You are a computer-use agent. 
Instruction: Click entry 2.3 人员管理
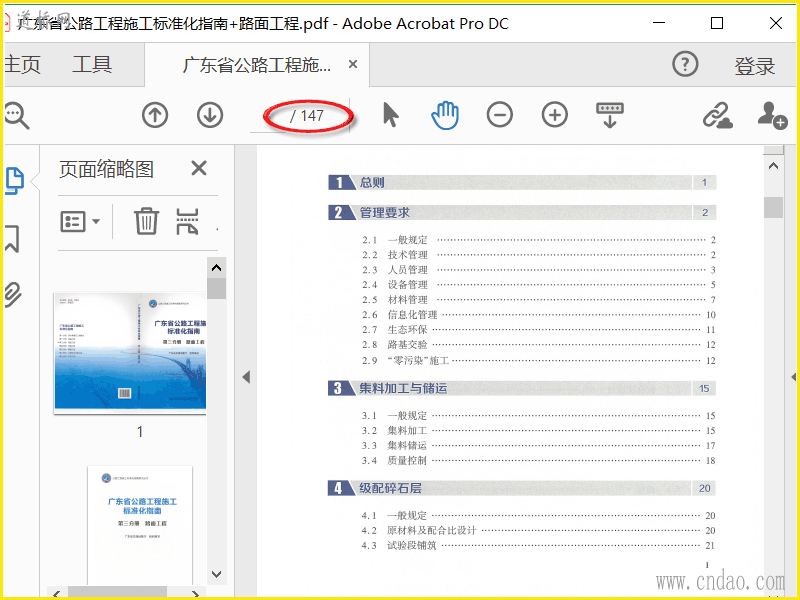point(539,270)
